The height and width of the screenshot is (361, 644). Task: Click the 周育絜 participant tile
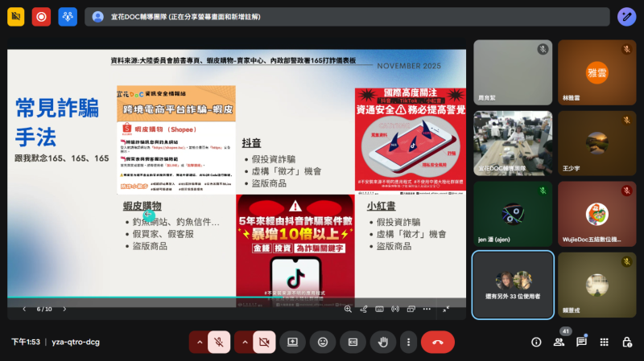click(x=513, y=72)
